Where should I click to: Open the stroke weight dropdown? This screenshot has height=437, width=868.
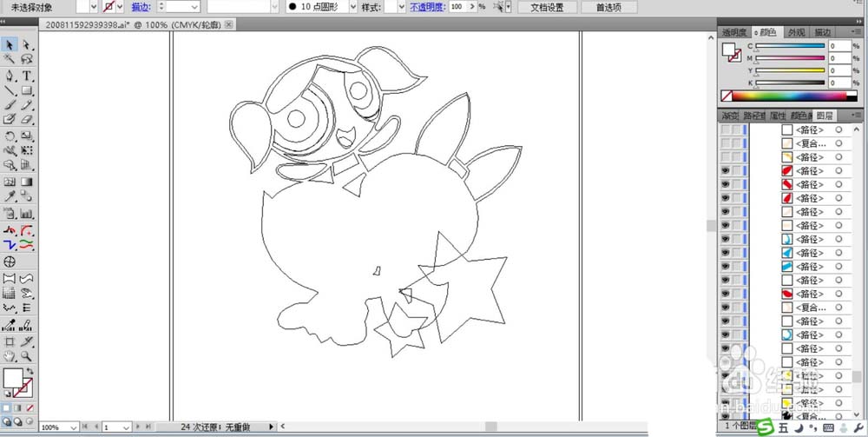(194, 7)
